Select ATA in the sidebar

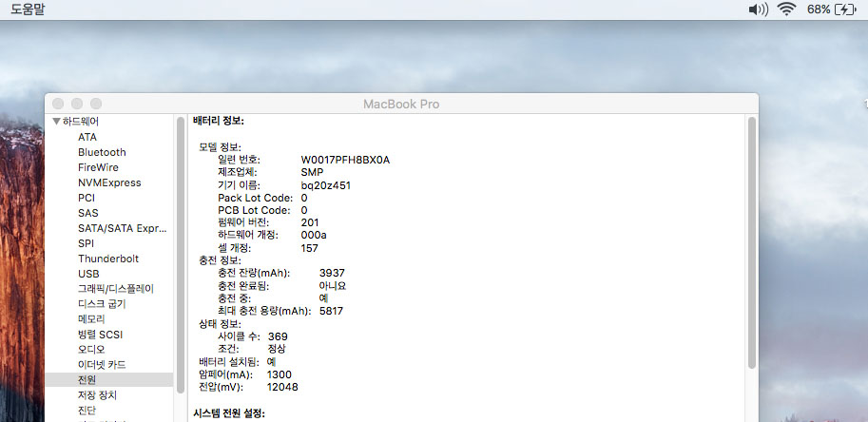pyautogui.click(x=87, y=137)
